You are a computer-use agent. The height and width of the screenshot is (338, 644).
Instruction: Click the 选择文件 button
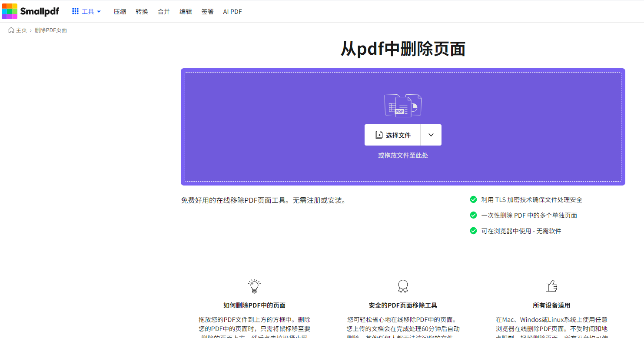pos(392,135)
